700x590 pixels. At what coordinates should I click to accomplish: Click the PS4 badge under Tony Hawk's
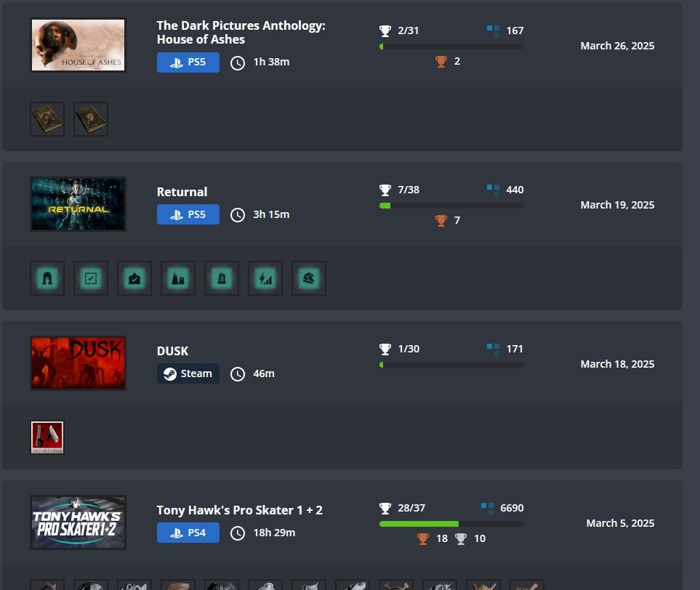coord(188,533)
